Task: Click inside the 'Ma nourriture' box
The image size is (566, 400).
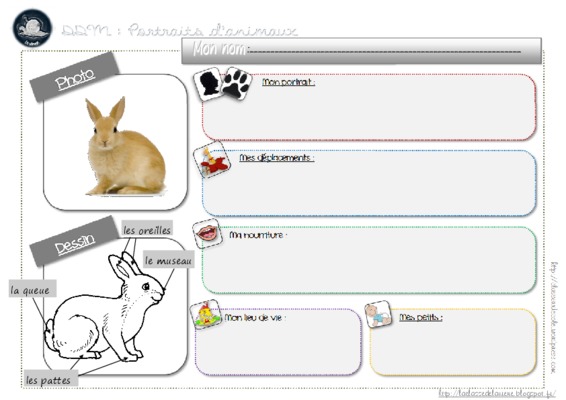Action: click(369, 260)
